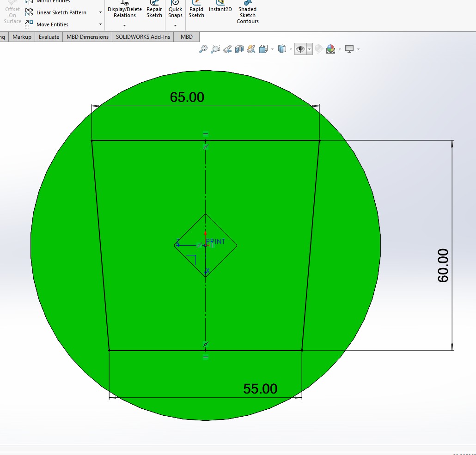The height and width of the screenshot is (455, 476).
Task: Click the Apply Scene icon
Action: pyautogui.click(x=330, y=49)
